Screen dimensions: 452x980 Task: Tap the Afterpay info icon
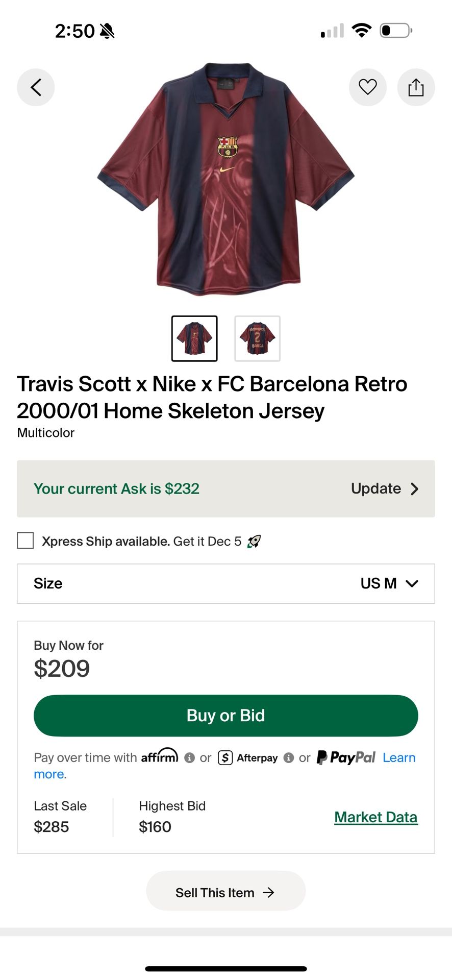[288, 758]
